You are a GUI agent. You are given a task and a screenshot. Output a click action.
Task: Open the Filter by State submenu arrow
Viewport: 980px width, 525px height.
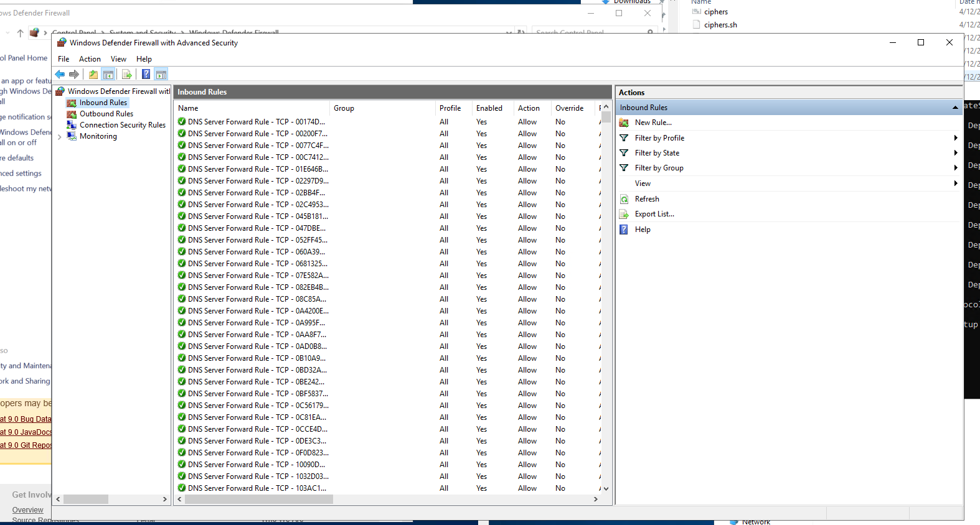[956, 153]
